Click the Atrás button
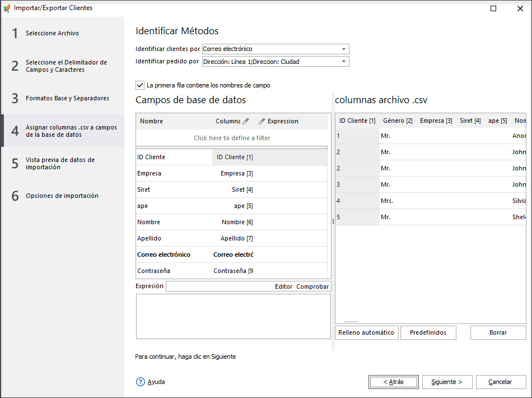The width and height of the screenshot is (532, 398). pos(394,382)
